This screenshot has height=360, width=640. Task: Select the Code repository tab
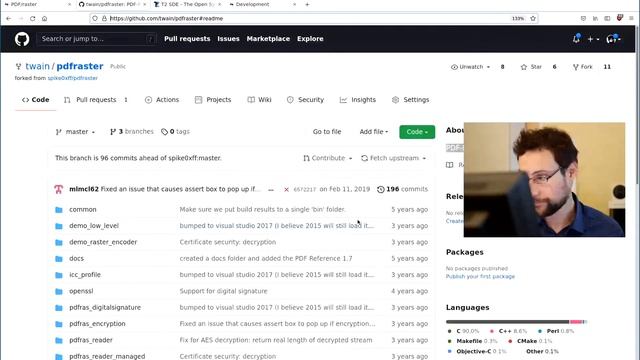pos(36,100)
